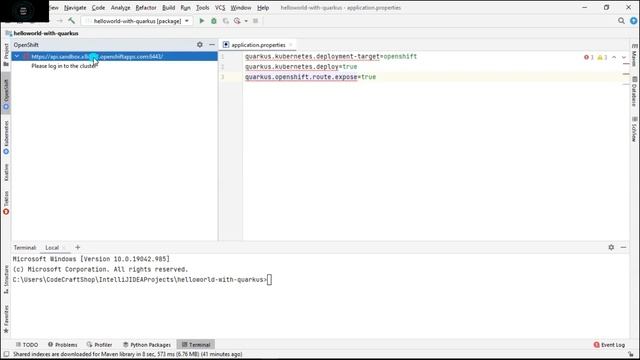Open the Event Log button
Viewport: 640px width, 360px height.
(609, 345)
